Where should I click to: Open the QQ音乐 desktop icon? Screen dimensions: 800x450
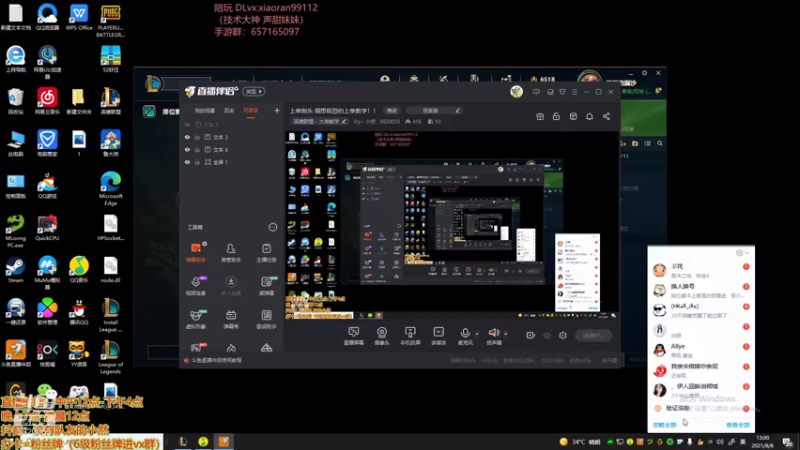pyautogui.click(x=79, y=270)
